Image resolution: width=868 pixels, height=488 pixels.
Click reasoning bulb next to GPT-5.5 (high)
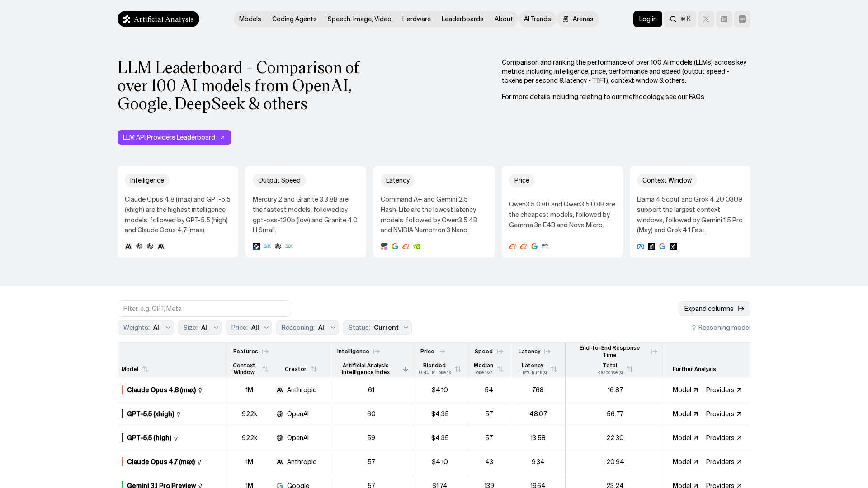176,438
